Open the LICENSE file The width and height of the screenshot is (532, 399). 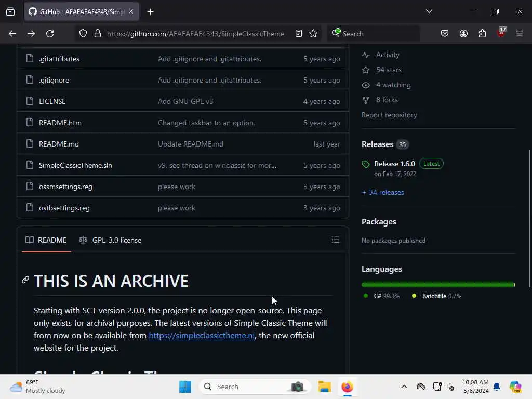click(52, 101)
